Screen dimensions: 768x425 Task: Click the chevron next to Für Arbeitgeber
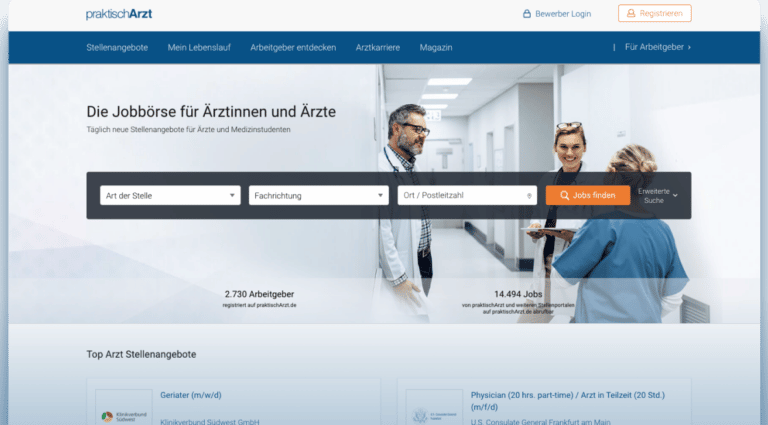[x=689, y=47]
